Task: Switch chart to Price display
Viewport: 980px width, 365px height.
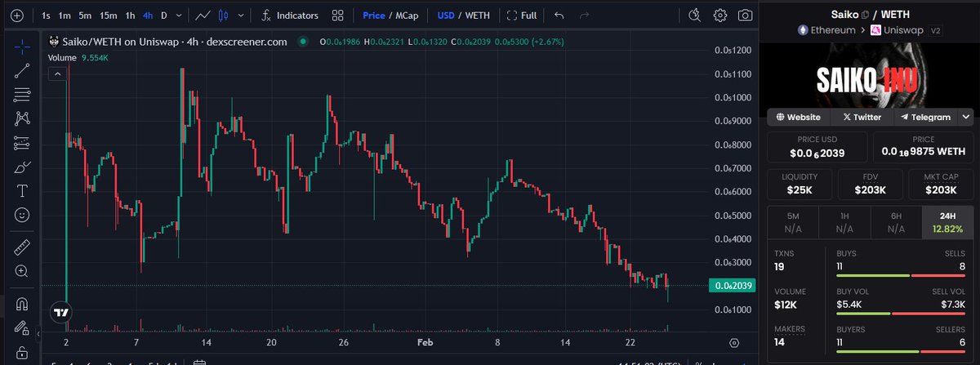Action: click(x=373, y=15)
